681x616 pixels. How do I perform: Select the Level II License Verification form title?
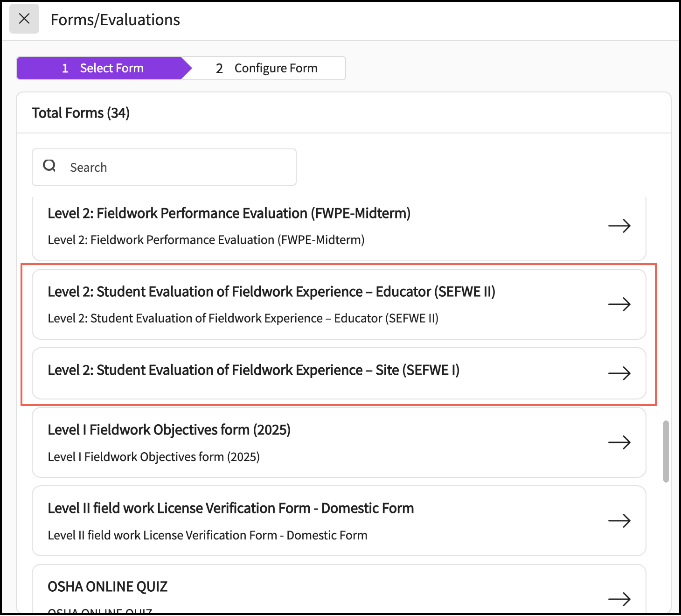click(x=230, y=508)
